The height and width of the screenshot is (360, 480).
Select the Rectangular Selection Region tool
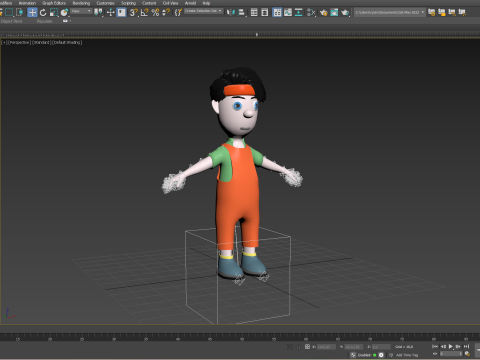(x=9, y=12)
